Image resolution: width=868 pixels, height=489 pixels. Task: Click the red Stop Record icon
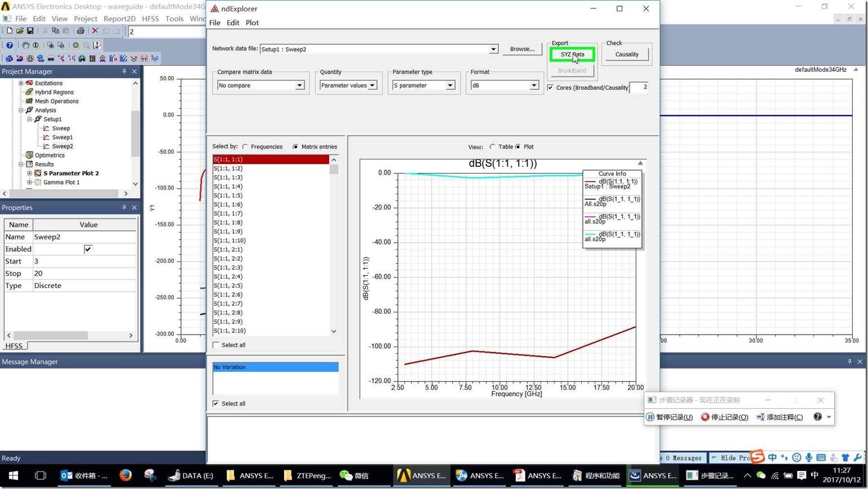coord(705,417)
